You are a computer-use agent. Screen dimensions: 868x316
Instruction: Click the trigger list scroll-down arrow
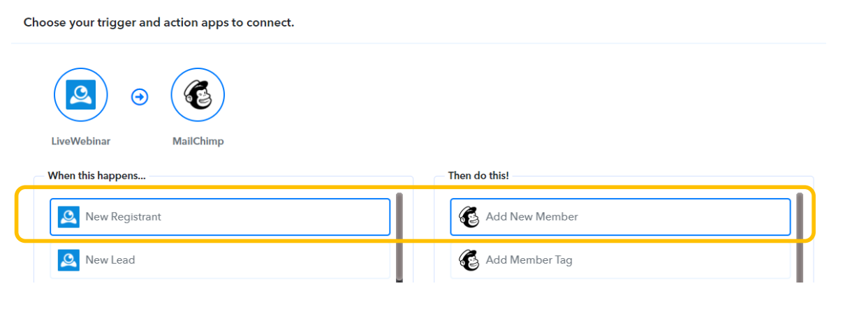pos(399,280)
